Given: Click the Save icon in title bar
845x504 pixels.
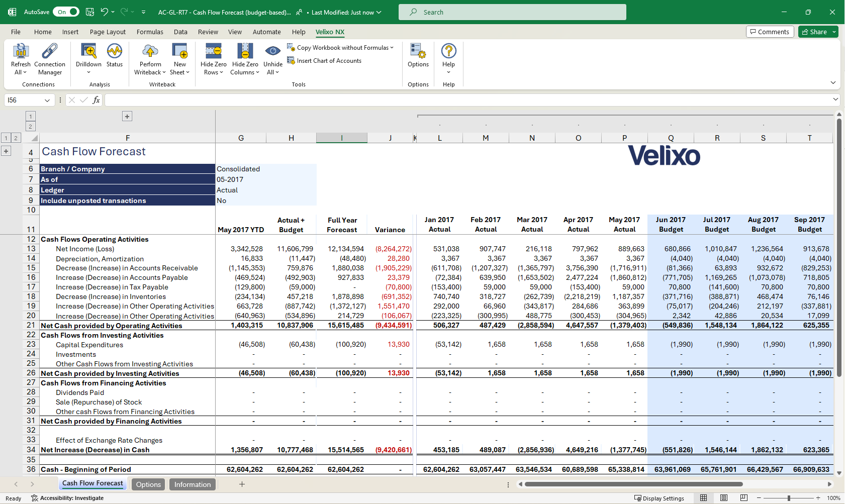Looking at the screenshot, I should pyautogui.click(x=90, y=12).
